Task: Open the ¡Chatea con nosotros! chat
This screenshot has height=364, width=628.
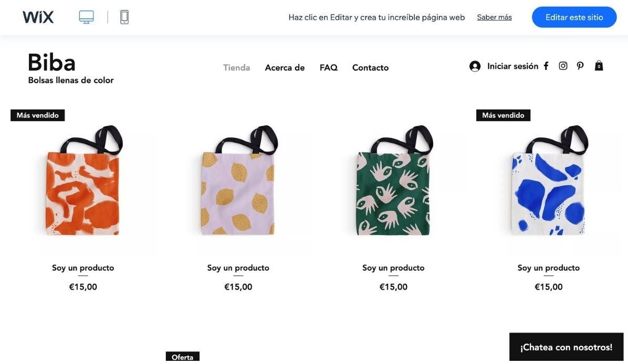Action: (x=566, y=347)
